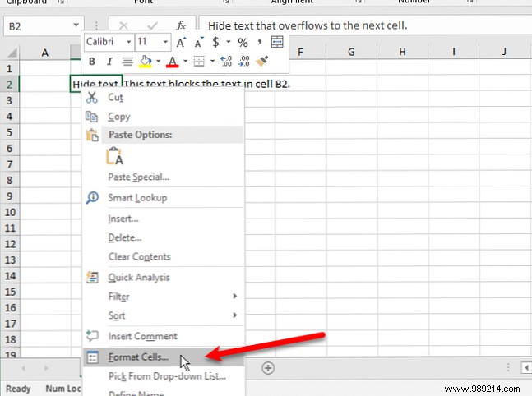
Task: Select row 5 header
Action: pos(10,132)
